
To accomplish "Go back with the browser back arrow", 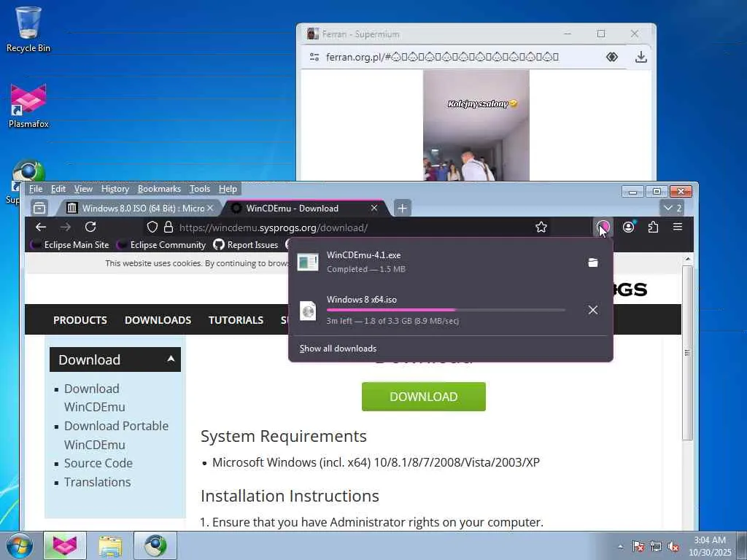I will pos(41,227).
